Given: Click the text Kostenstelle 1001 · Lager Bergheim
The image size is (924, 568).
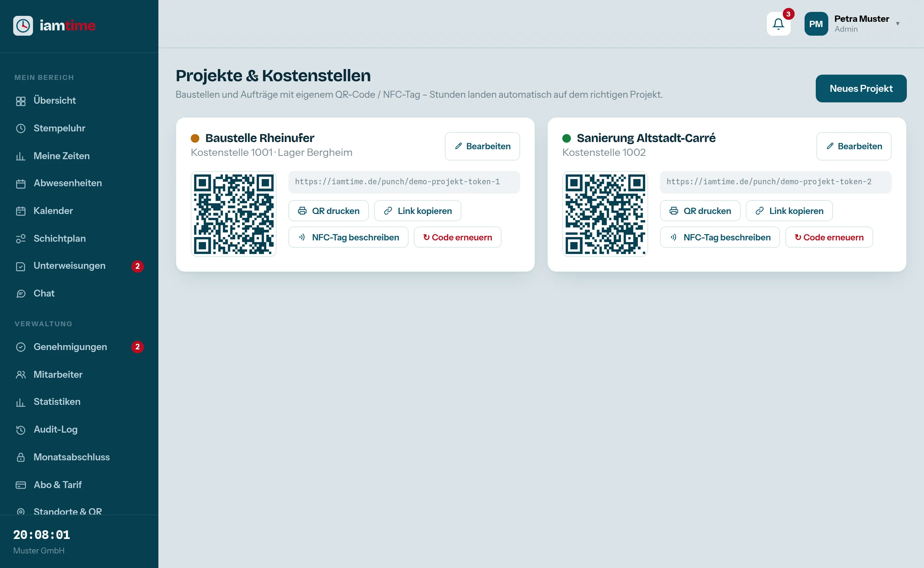Looking at the screenshot, I should coord(271,153).
